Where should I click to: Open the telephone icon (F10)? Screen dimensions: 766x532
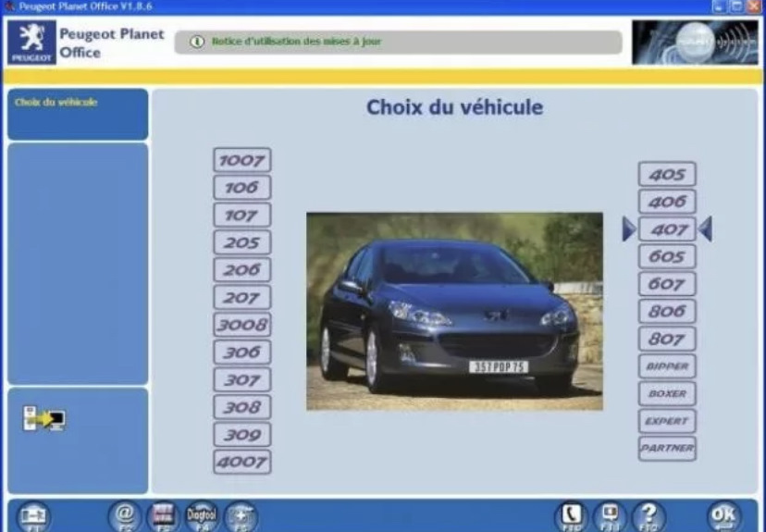pos(571,516)
